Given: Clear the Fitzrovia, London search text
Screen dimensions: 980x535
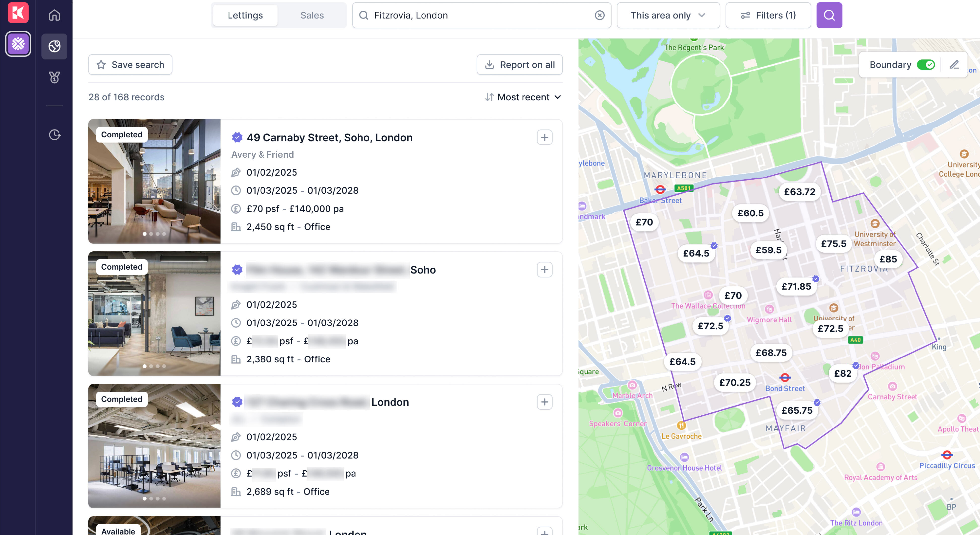Looking at the screenshot, I should click(600, 15).
